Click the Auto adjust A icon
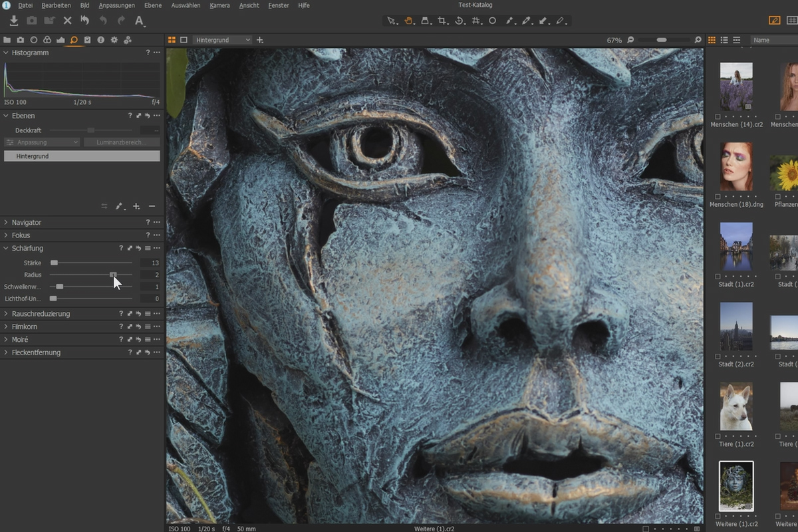Image resolution: width=798 pixels, height=532 pixels. (x=140, y=21)
